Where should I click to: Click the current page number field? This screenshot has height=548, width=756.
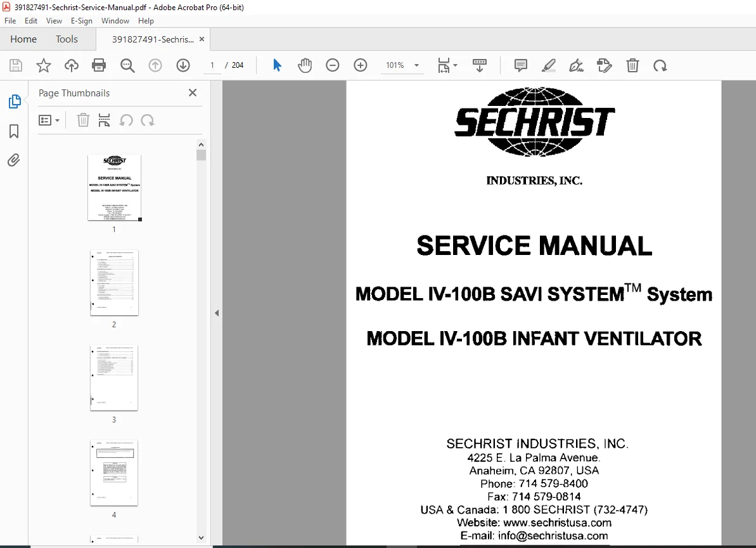click(x=212, y=65)
